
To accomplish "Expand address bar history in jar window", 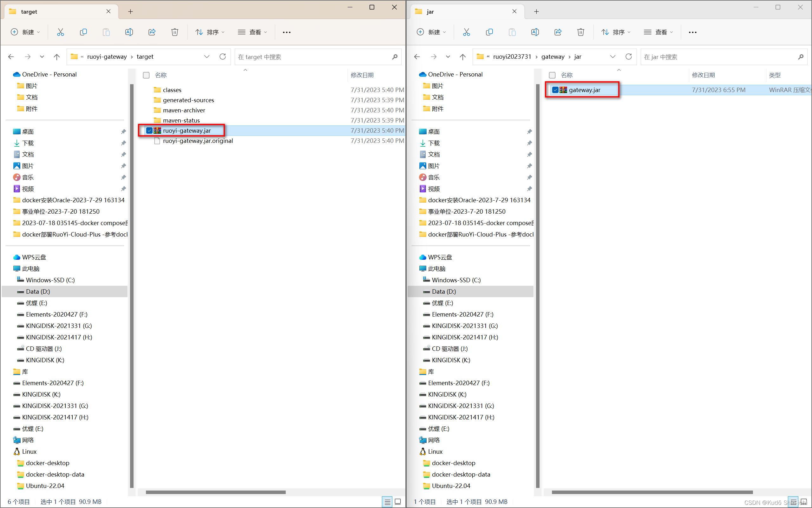I will coord(613,57).
